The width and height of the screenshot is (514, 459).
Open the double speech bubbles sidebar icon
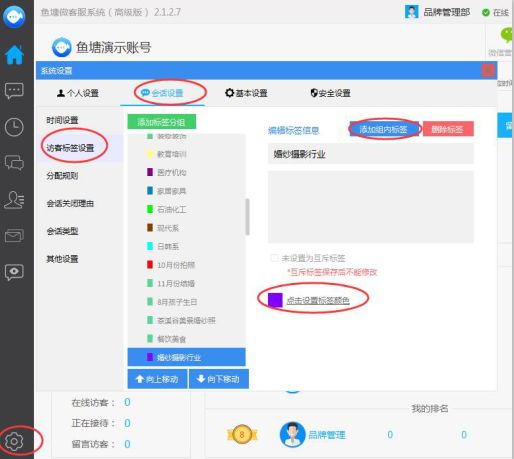pos(14,163)
